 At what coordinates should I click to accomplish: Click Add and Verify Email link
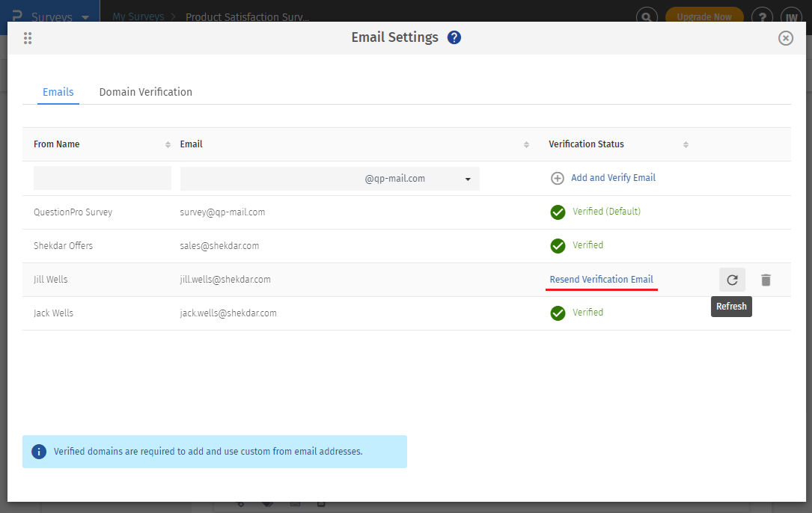click(613, 178)
